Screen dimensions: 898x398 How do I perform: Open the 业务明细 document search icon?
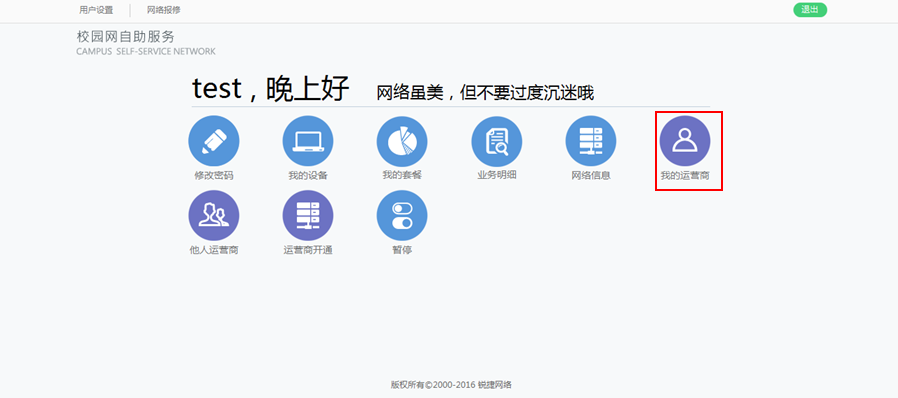tap(497, 141)
